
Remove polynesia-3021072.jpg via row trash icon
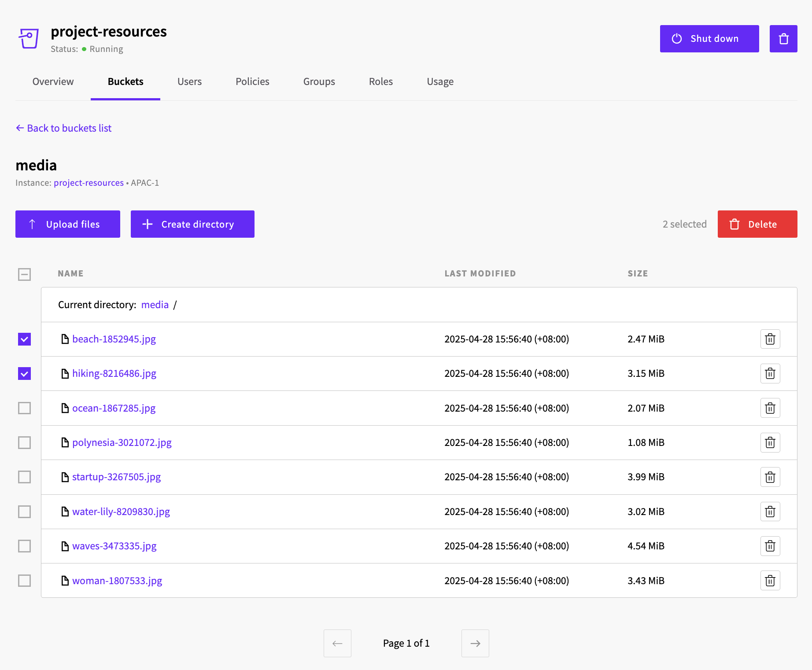770,442
